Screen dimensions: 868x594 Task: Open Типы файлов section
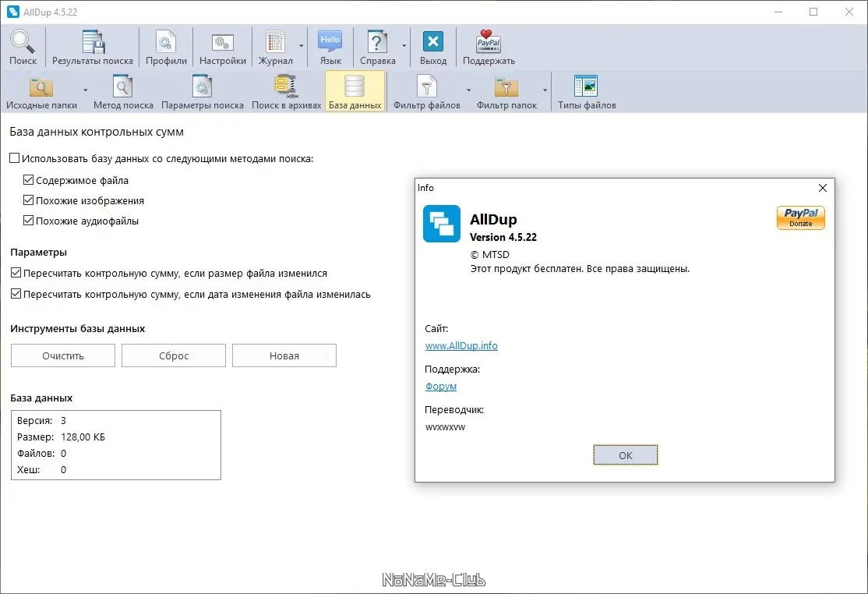pos(587,92)
